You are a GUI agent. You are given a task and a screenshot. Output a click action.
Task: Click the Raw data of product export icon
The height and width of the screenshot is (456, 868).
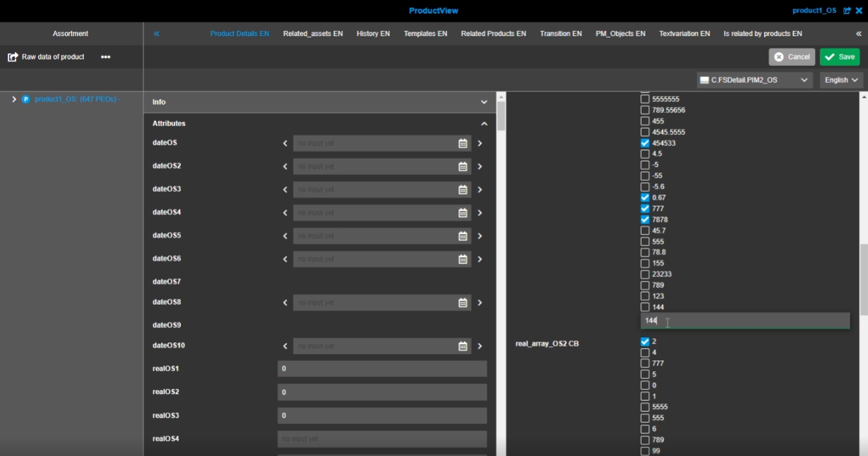pyautogui.click(x=12, y=57)
